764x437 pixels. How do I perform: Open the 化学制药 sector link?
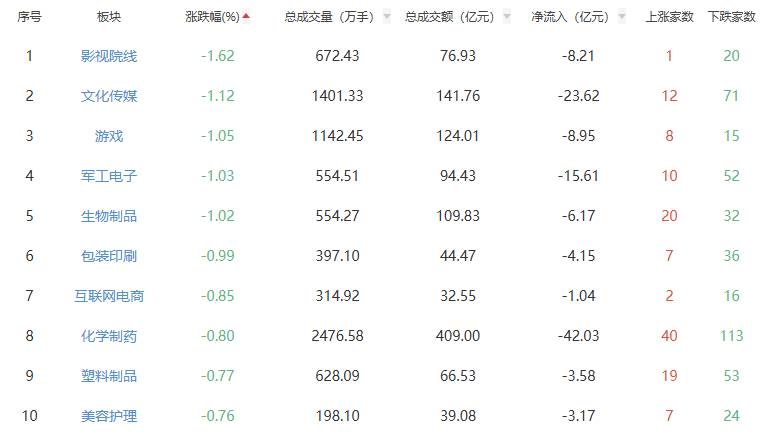click(109, 336)
